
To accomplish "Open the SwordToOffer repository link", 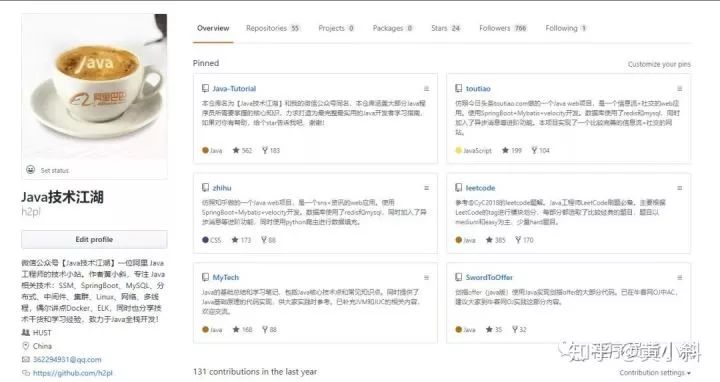I will point(489,277).
